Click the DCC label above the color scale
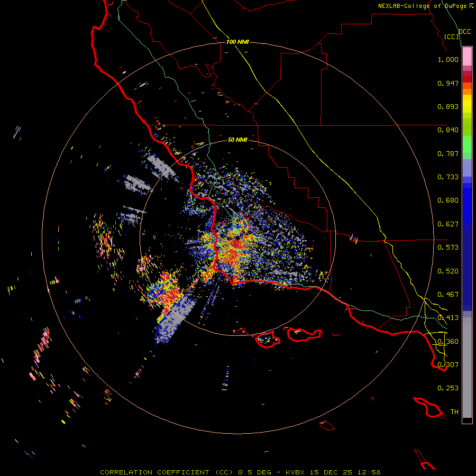The image size is (476, 476). click(465, 32)
